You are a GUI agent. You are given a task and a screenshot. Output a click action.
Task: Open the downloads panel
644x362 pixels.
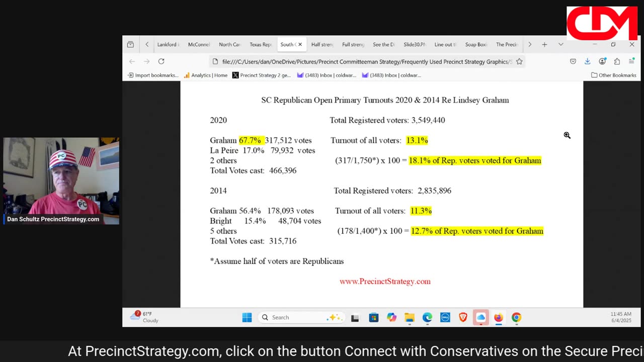click(587, 61)
